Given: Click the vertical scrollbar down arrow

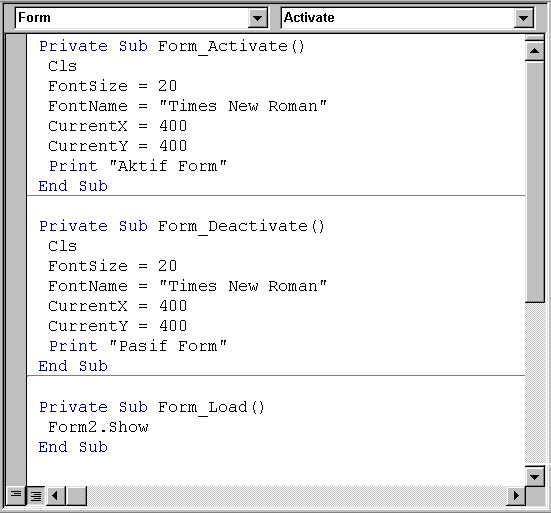Looking at the screenshot, I should (534, 476).
